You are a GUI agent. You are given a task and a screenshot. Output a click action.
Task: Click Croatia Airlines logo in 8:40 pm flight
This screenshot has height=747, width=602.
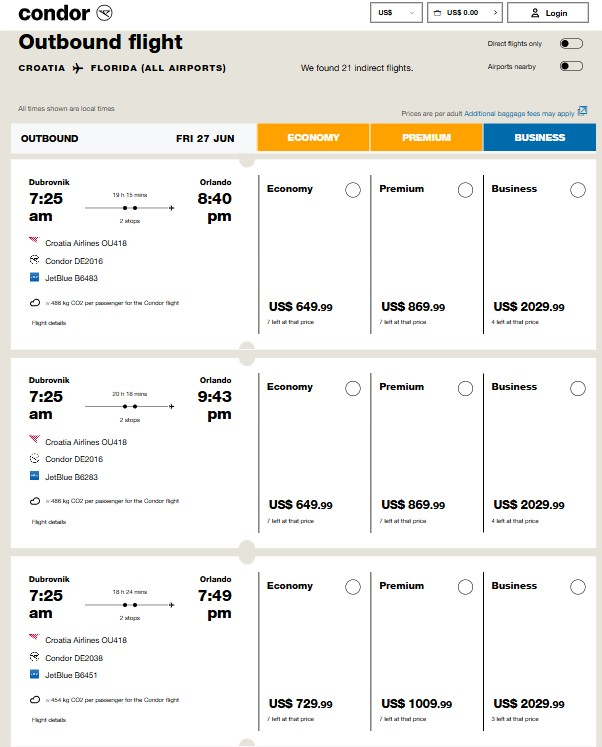tap(34, 241)
